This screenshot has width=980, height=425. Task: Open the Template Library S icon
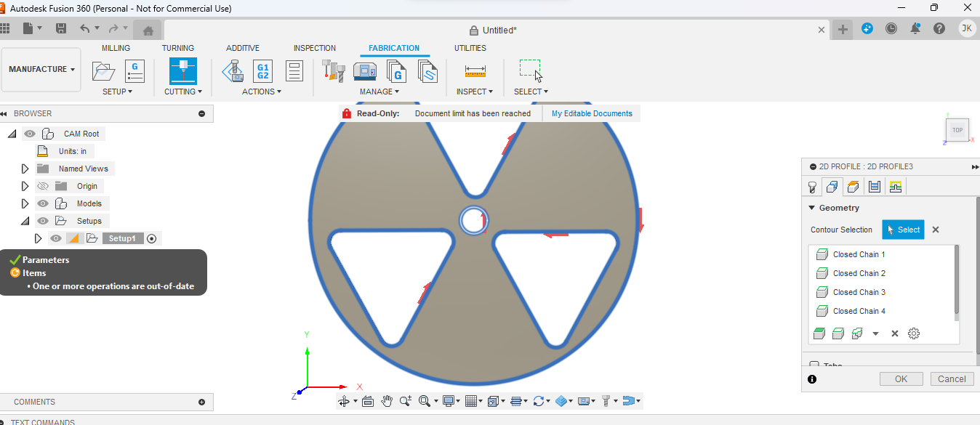coord(427,71)
